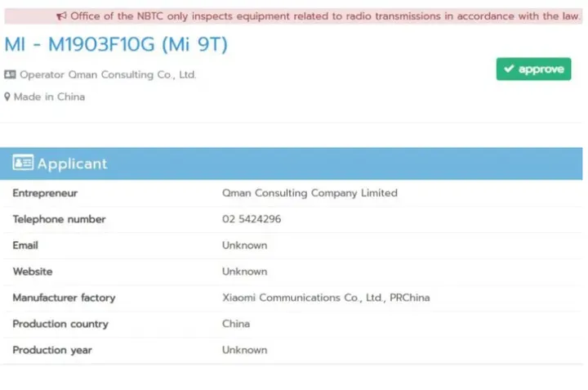Image resolution: width=588 pixels, height=390 pixels.
Task: Click the checkmark on approve badge
Action: pos(509,69)
